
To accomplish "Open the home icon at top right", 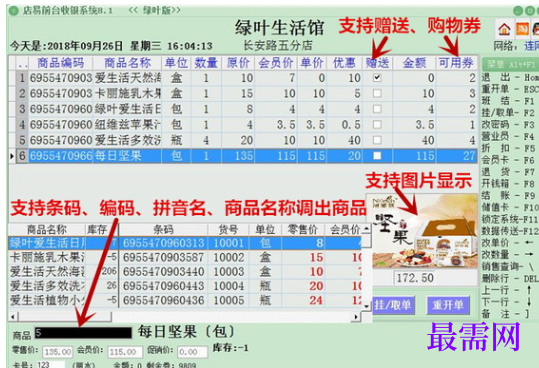I will point(504,29).
